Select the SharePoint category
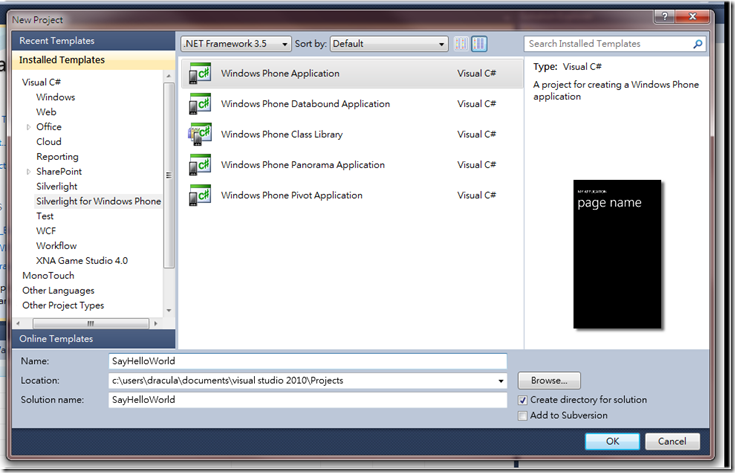This screenshot has width=735, height=473. click(x=59, y=172)
